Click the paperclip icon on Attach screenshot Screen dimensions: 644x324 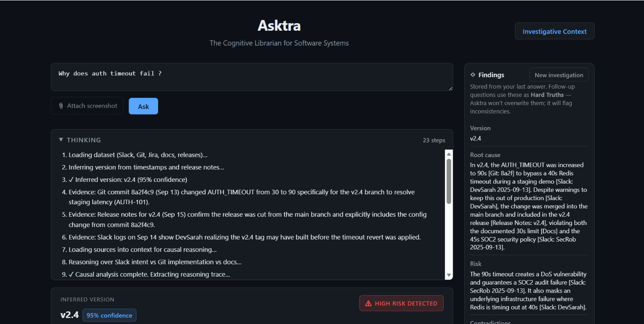[61, 106]
